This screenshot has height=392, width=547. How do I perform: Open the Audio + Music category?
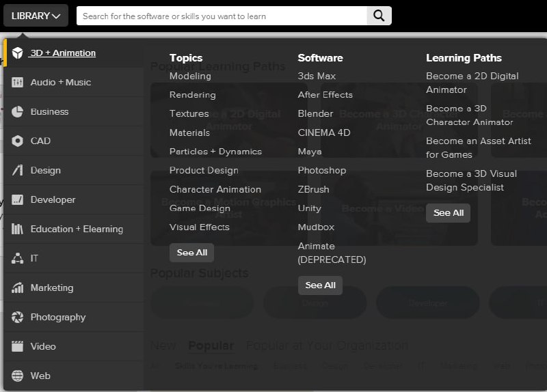point(61,82)
